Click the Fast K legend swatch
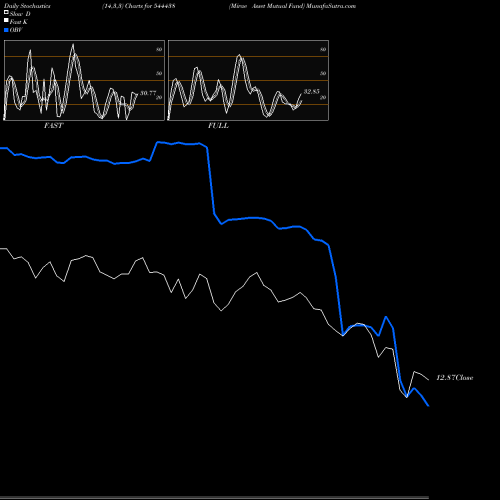 6,20
